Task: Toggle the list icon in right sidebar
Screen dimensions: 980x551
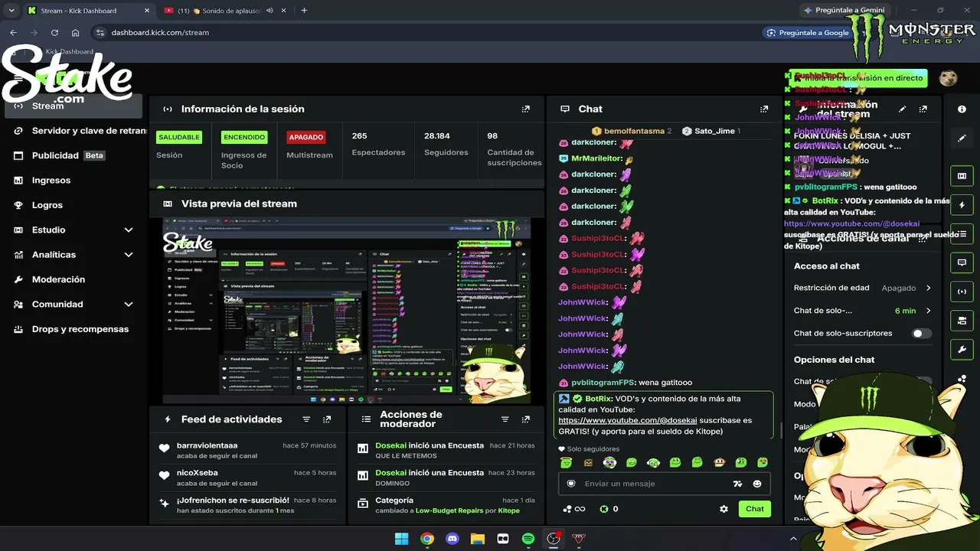Action: [x=962, y=234]
